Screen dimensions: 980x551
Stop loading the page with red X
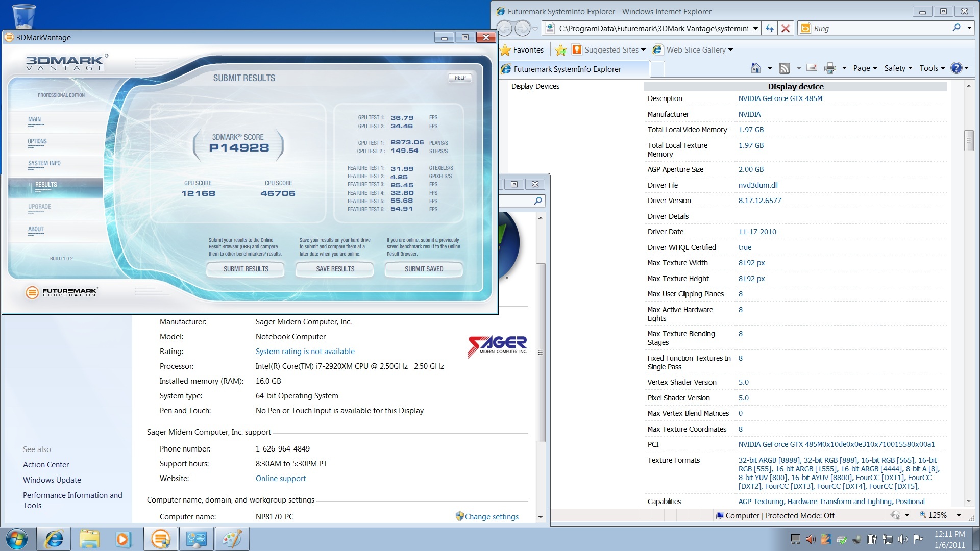[786, 29]
